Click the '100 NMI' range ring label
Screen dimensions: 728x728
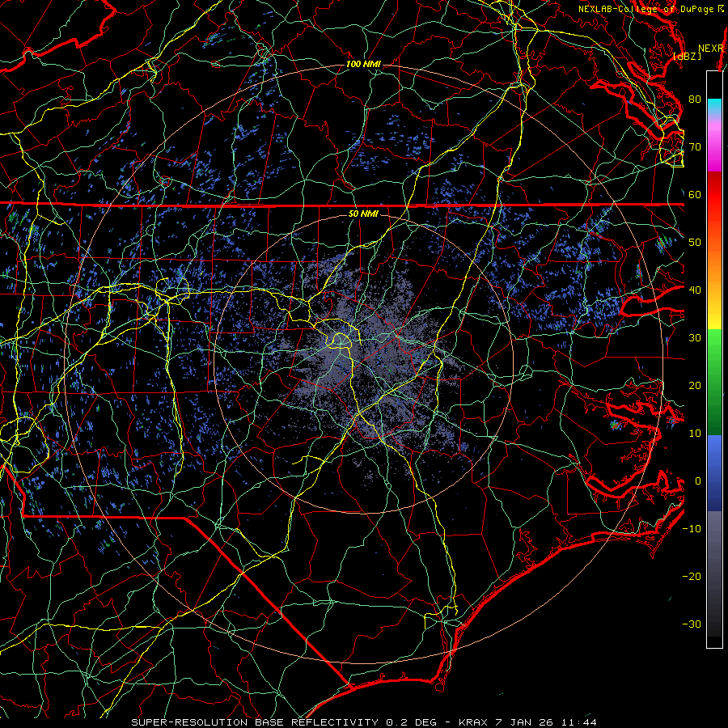tap(363, 64)
